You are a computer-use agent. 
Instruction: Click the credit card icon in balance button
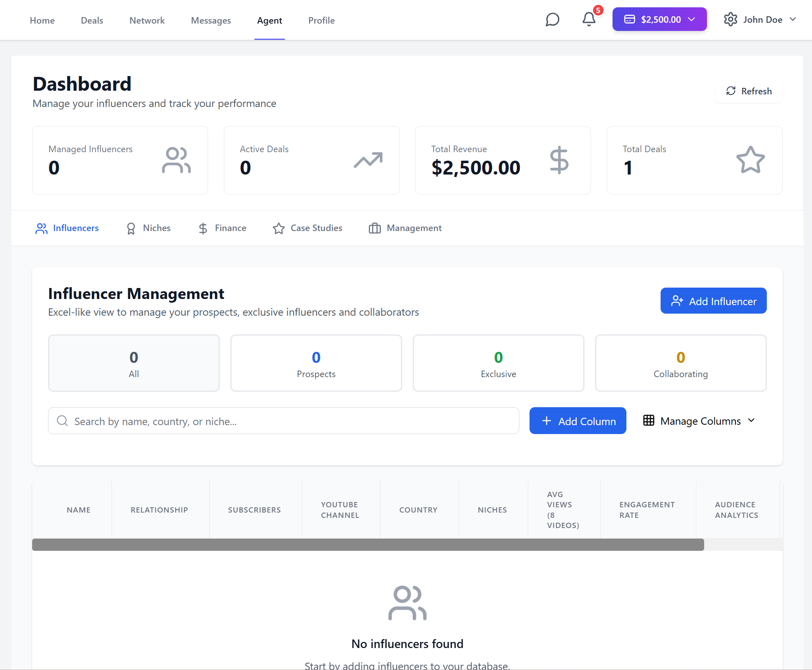(630, 20)
